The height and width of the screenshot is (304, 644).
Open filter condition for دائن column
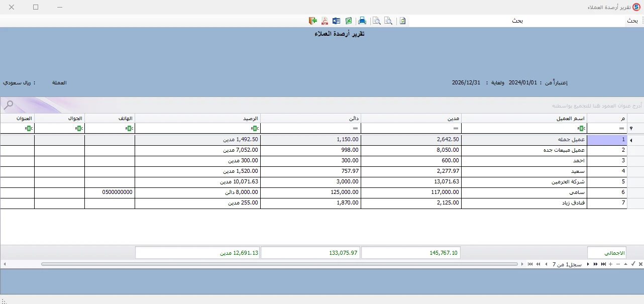[355, 128]
